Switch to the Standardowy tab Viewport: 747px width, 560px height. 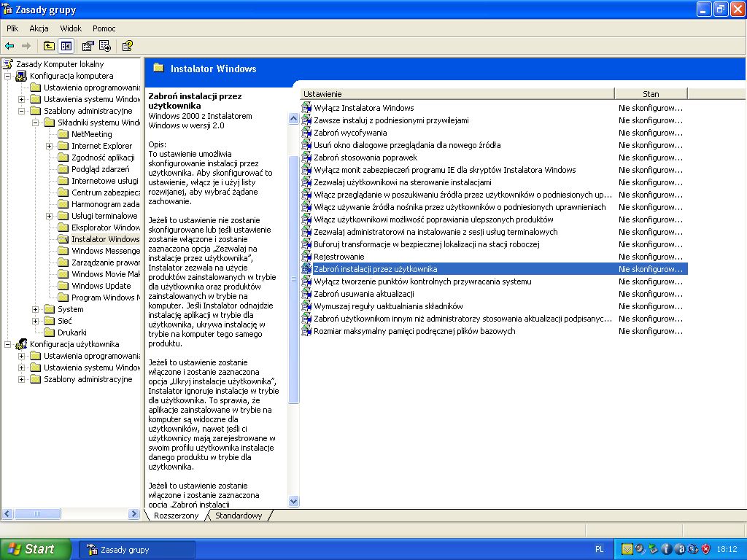(239, 516)
